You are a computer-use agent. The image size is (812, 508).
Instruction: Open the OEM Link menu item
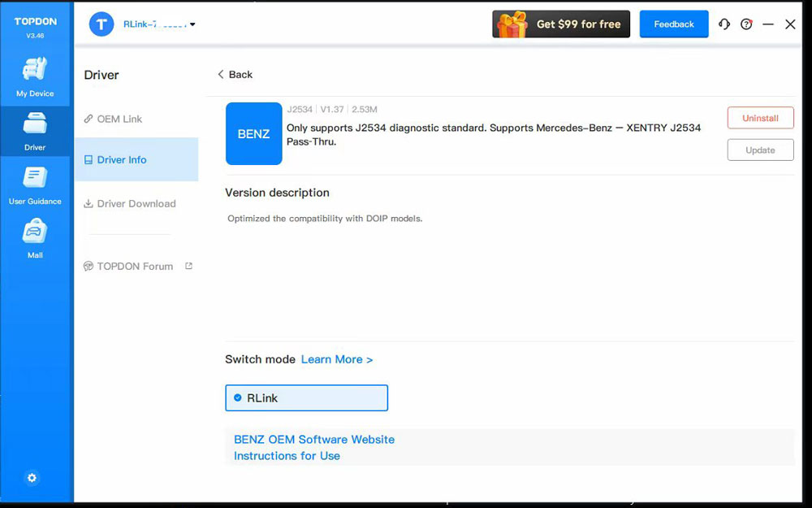(113, 119)
